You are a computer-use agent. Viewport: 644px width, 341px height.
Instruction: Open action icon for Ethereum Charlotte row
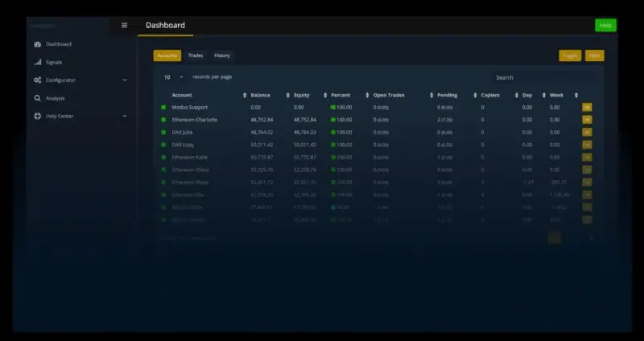tap(587, 120)
